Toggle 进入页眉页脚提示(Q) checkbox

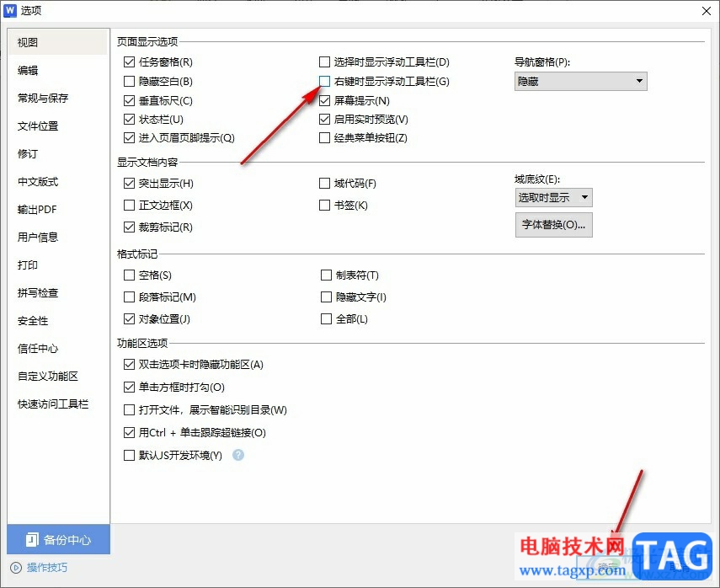[x=129, y=138]
